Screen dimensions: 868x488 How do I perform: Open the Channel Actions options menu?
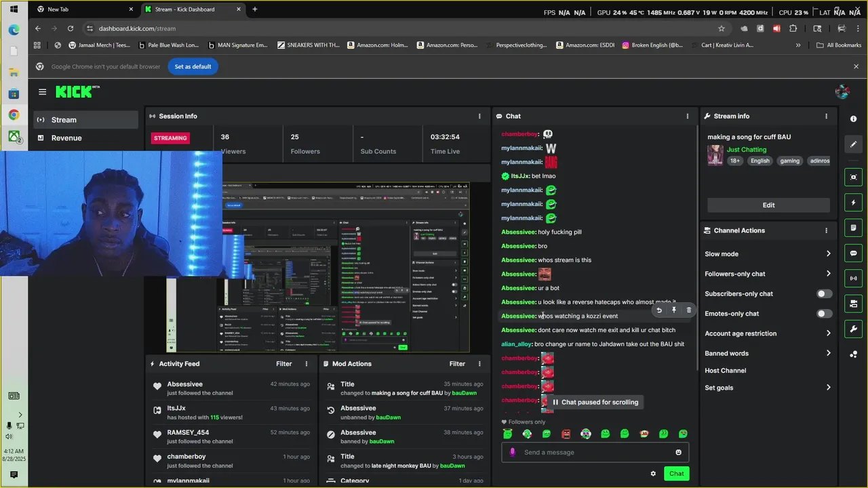coord(826,230)
